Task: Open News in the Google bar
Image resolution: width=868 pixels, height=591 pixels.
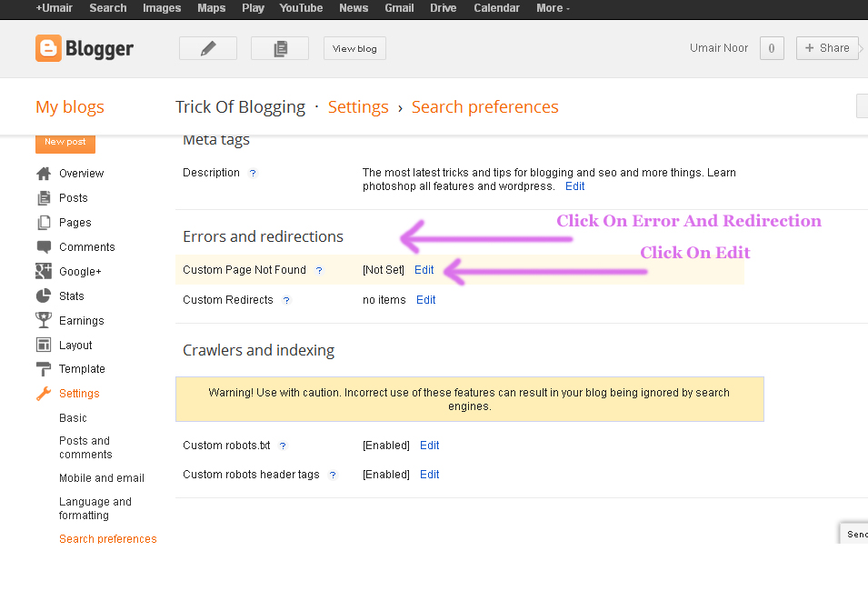Action: 354,8
